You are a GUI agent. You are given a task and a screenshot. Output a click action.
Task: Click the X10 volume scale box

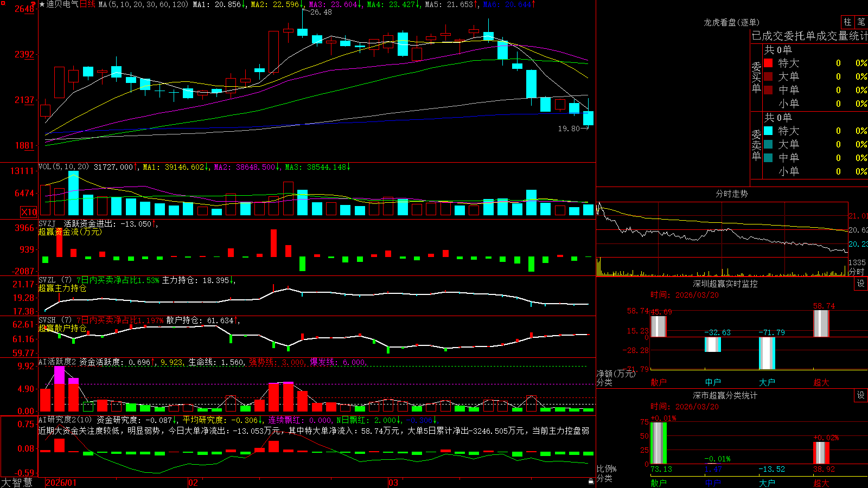point(29,212)
